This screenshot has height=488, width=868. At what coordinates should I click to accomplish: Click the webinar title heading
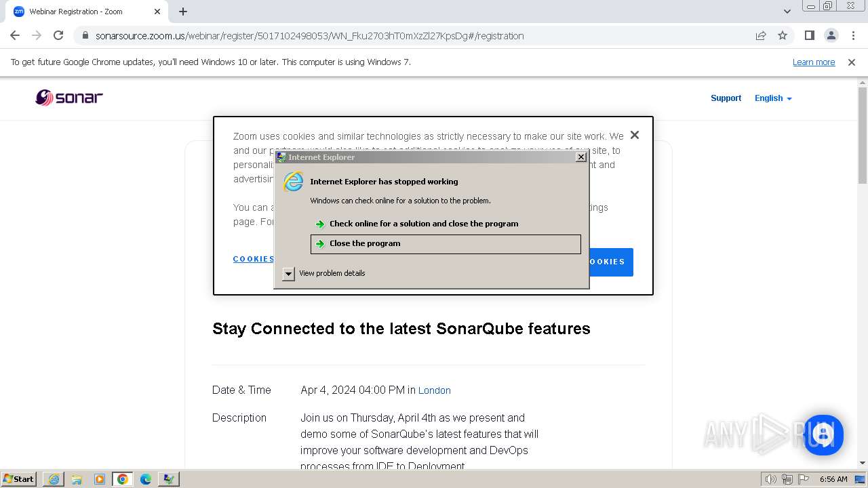(x=401, y=329)
